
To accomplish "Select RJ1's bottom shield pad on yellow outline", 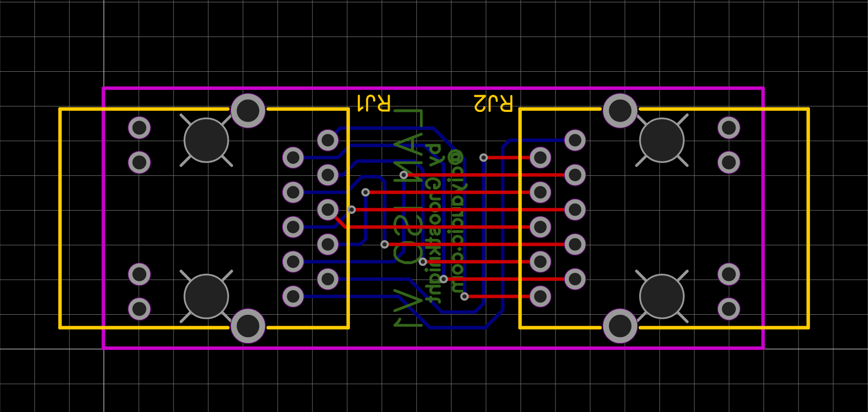I will 248,326.
